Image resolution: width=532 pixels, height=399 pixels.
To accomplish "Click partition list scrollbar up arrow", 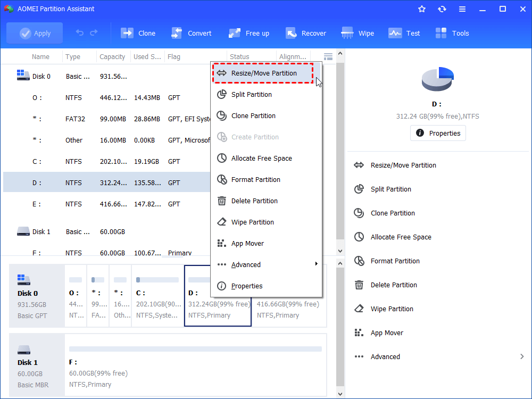I will tap(340, 53).
